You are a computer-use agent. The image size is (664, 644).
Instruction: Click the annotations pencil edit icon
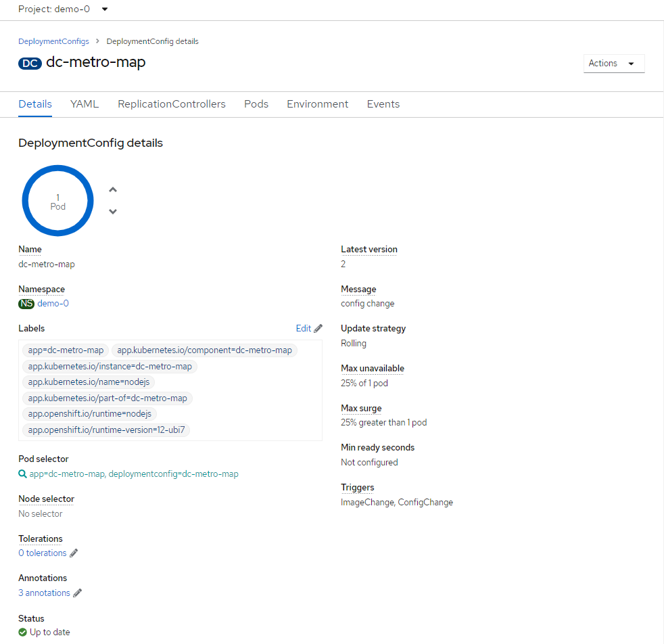point(78,593)
